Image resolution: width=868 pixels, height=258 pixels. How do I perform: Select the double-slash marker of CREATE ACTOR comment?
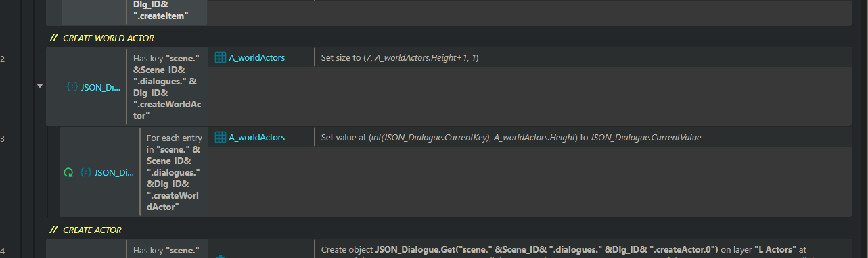coord(53,230)
